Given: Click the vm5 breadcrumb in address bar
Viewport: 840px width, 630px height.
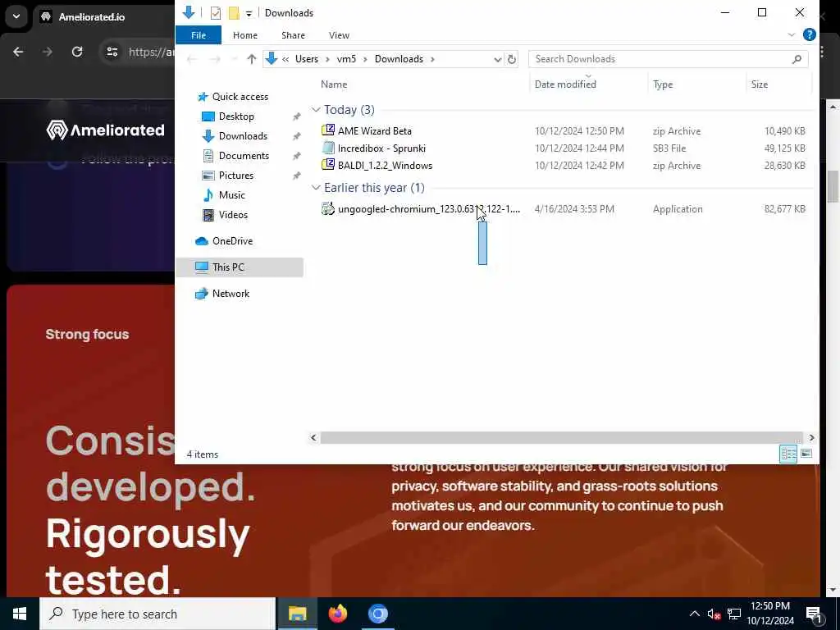Looking at the screenshot, I should coord(346,59).
